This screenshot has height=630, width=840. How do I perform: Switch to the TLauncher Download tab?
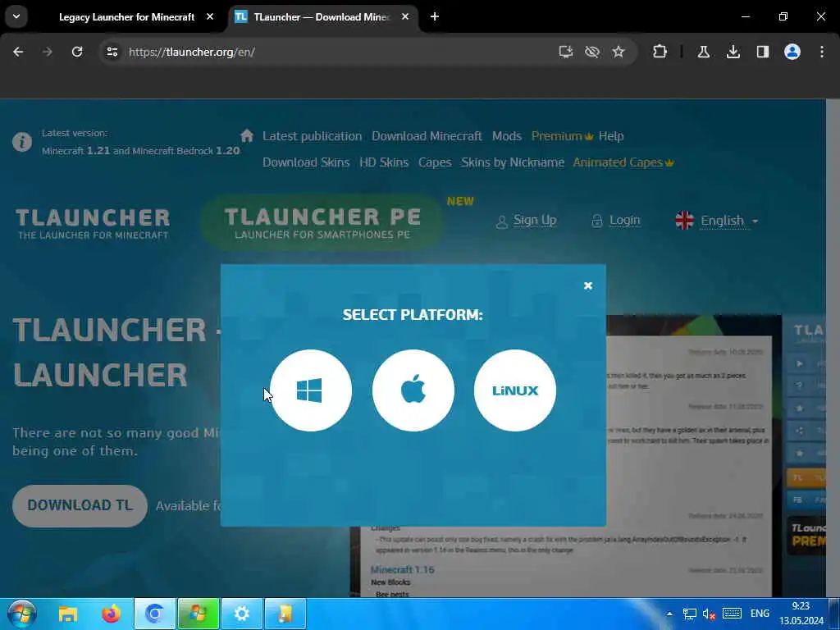coord(321,17)
